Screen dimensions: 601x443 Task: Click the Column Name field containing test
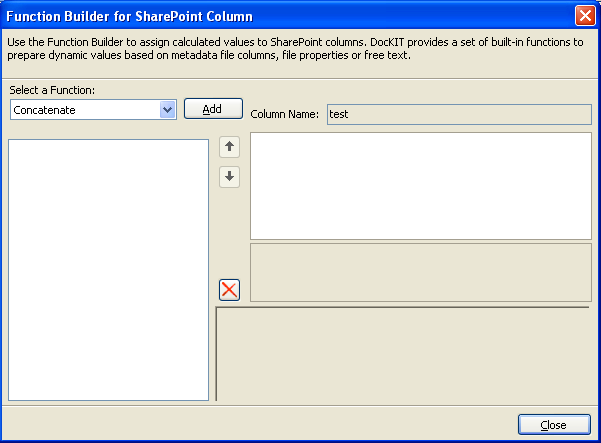pyautogui.click(x=459, y=114)
